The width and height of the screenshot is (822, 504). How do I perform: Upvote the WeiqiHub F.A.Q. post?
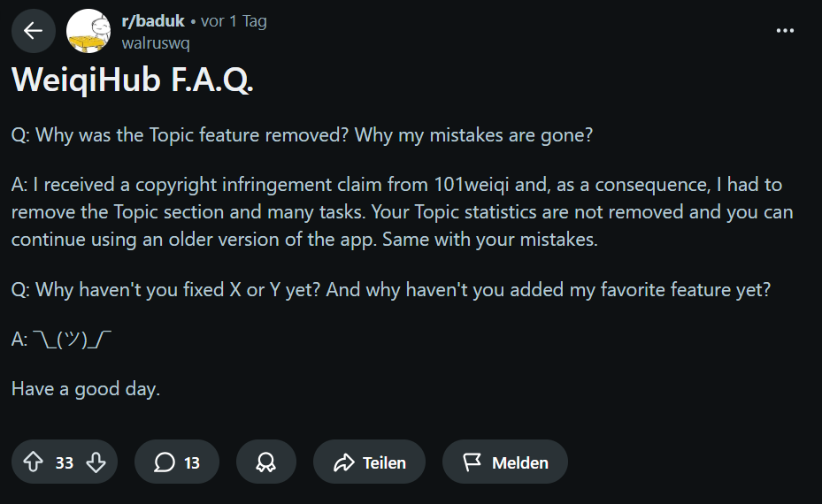34,462
